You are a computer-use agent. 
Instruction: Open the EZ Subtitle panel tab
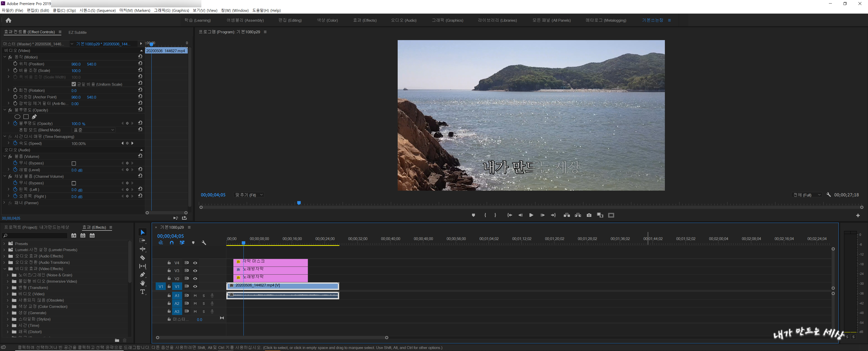(x=77, y=32)
